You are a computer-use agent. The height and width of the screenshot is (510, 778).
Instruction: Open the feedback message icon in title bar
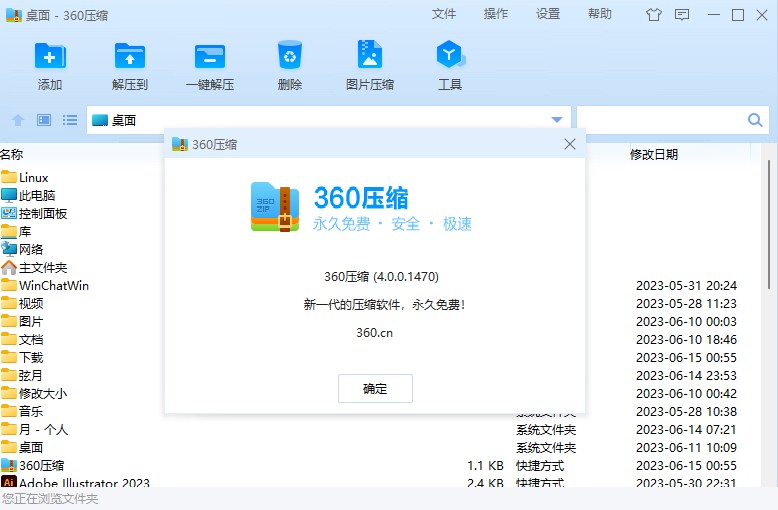[682, 15]
